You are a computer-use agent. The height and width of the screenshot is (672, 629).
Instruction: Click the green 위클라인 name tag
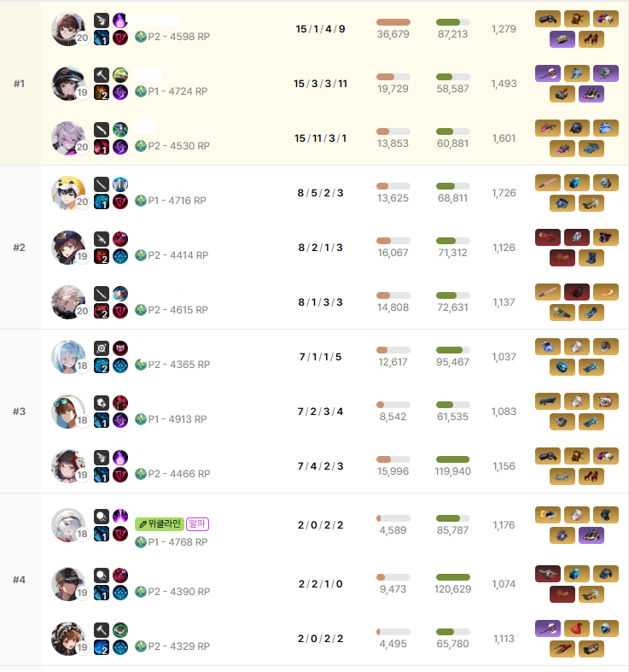[160, 523]
